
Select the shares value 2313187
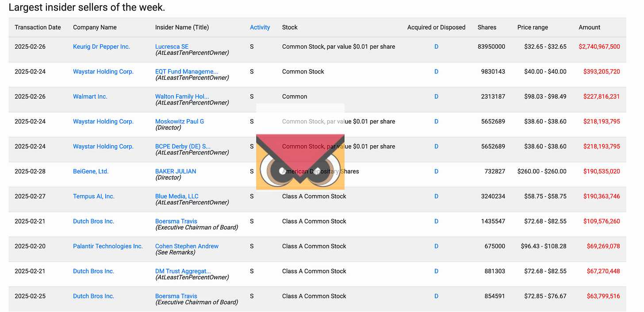pyautogui.click(x=493, y=96)
